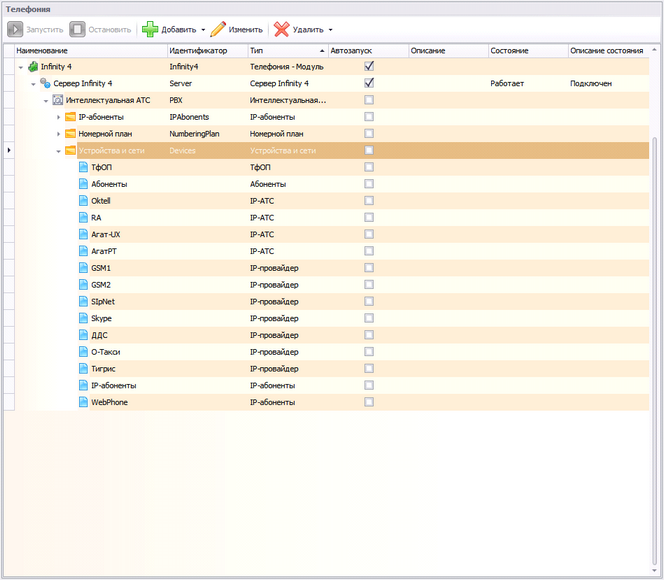
Task: Click the О-Такси document icon
Action: click(83, 352)
